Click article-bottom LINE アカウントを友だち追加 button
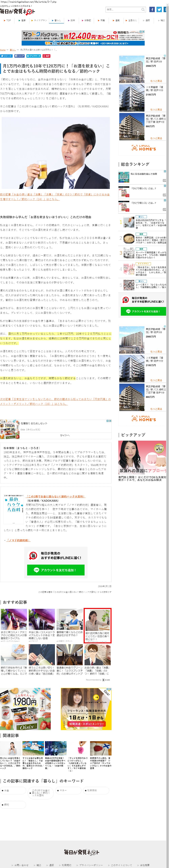Viewport: 169px width, 868px height. [56, 570]
